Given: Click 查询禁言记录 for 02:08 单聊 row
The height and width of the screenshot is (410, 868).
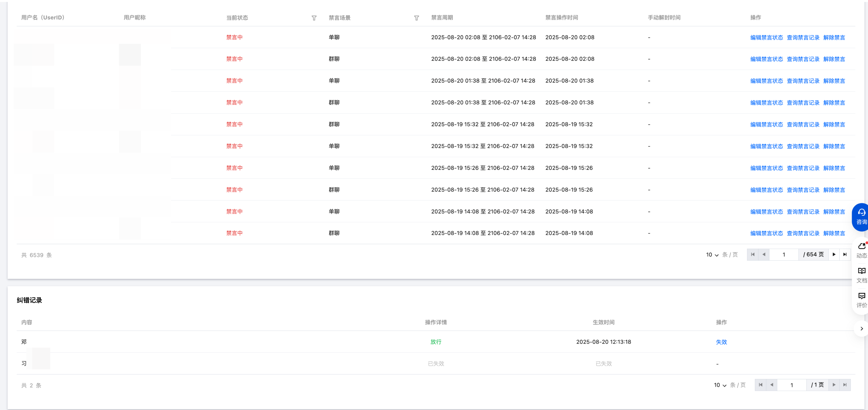Looking at the screenshot, I should click(x=803, y=37).
